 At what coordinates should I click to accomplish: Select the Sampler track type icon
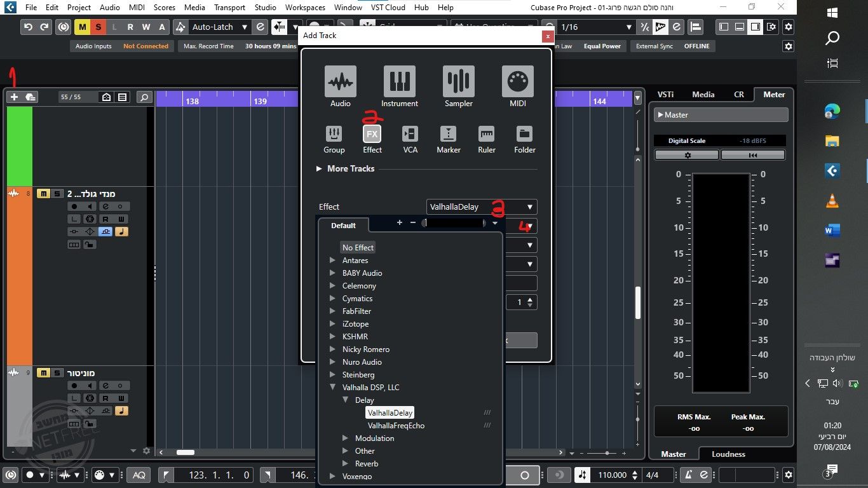click(459, 81)
